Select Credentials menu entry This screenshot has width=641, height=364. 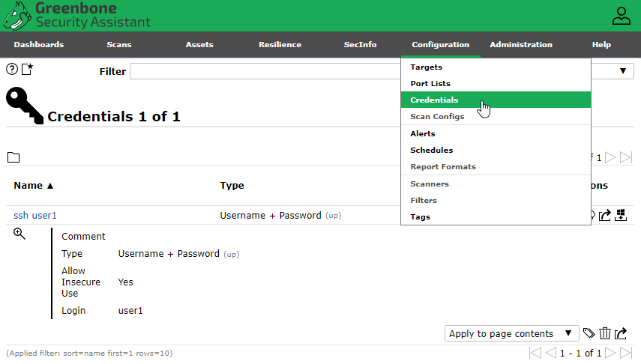point(496,100)
